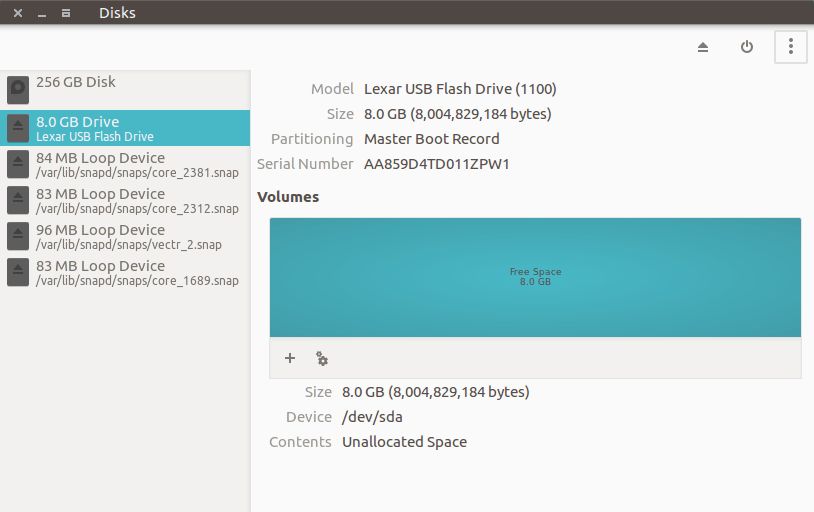Click the eject drive icon in the header
The width and height of the screenshot is (814, 512).
[702, 47]
